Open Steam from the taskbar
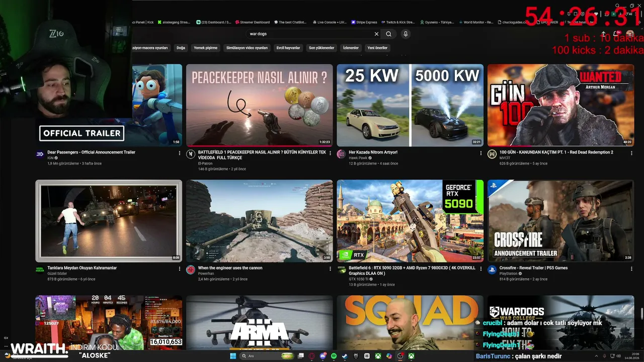This screenshot has height=362, width=644. 345,356
